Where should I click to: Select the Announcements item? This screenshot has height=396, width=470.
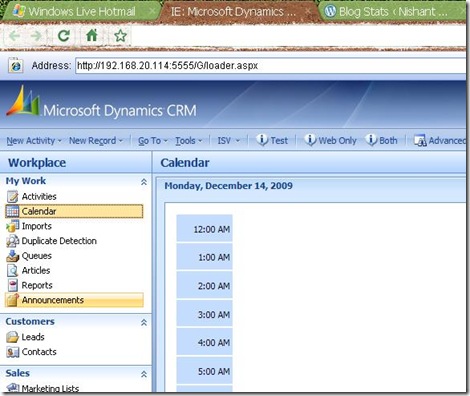click(x=74, y=300)
